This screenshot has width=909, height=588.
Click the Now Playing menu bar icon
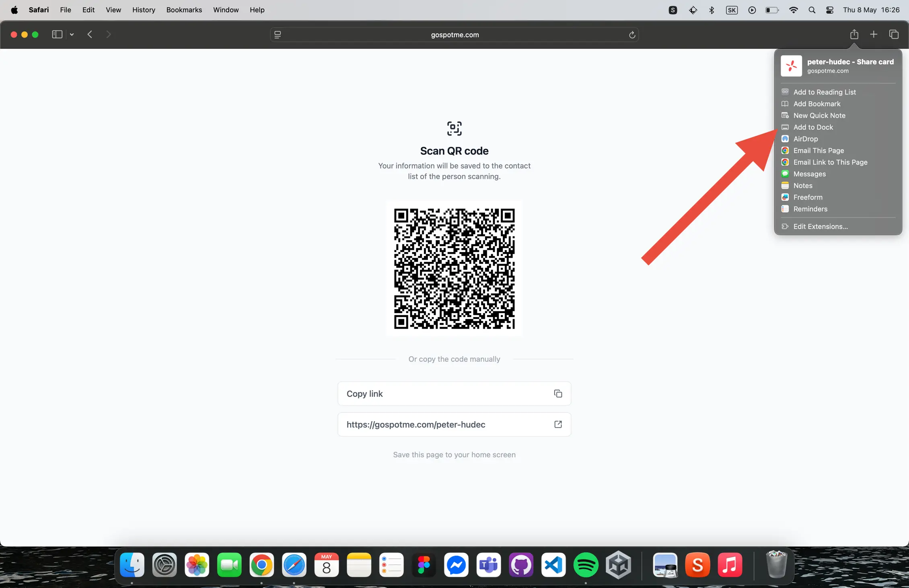tap(752, 10)
